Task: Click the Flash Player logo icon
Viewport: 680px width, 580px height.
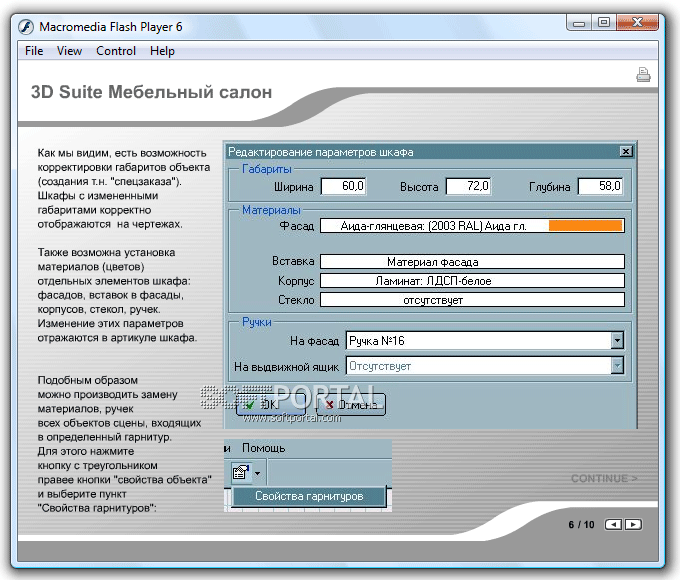Action: (x=26, y=27)
